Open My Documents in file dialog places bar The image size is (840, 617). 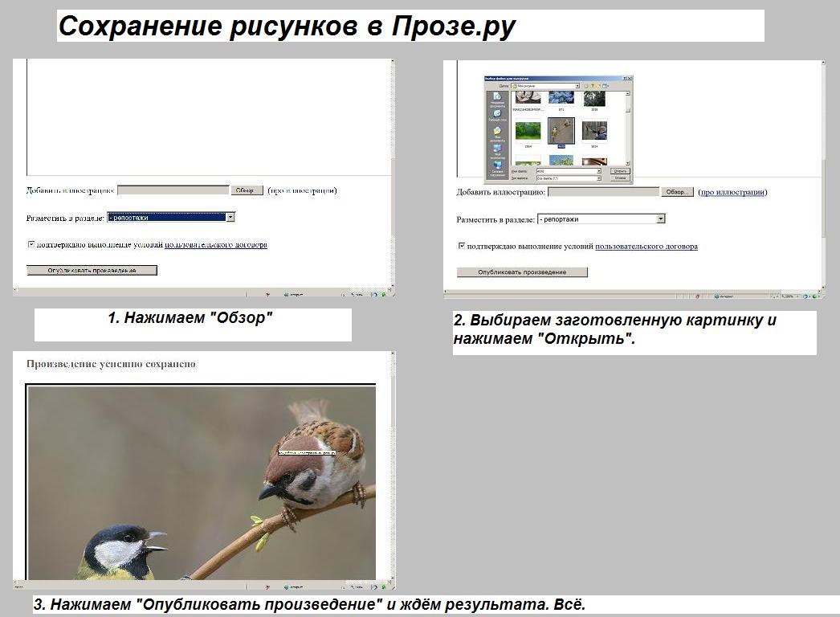pos(497,134)
